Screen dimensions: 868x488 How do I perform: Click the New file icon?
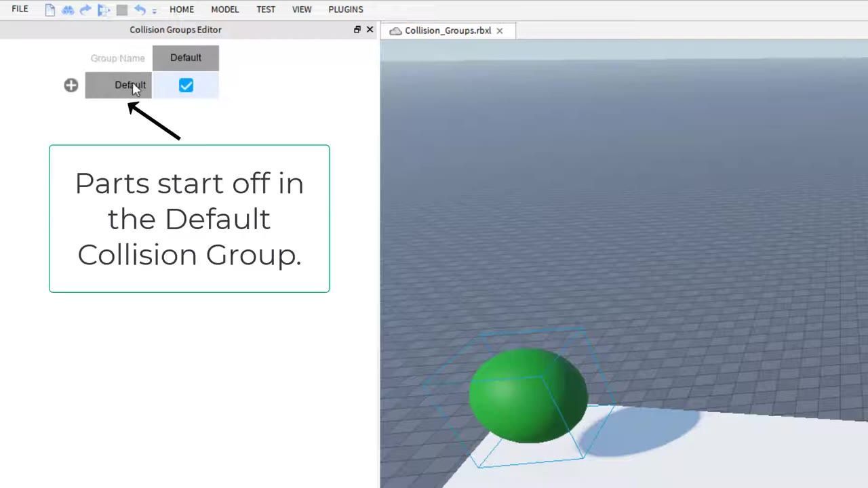pyautogui.click(x=50, y=9)
